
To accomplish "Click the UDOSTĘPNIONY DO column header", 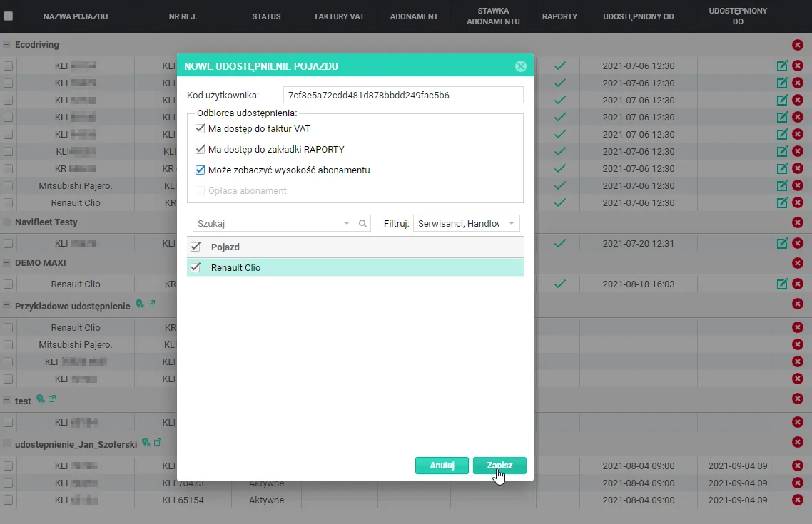I will click(x=738, y=16).
